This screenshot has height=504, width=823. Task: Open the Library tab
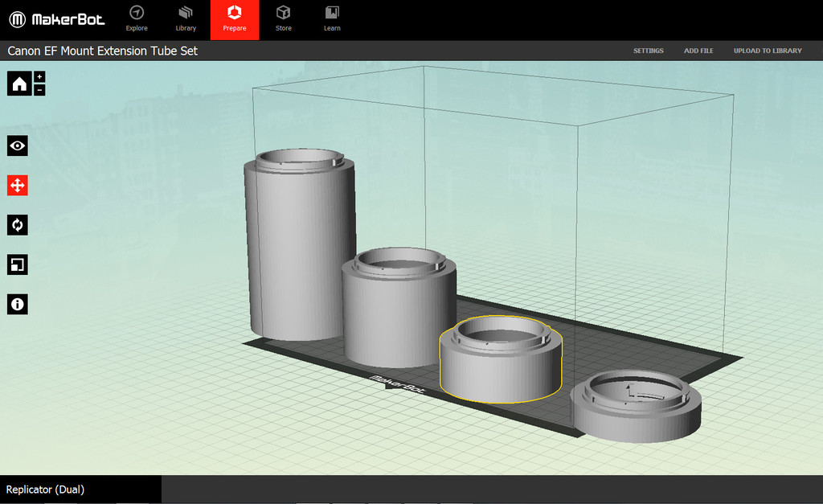[186, 19]
